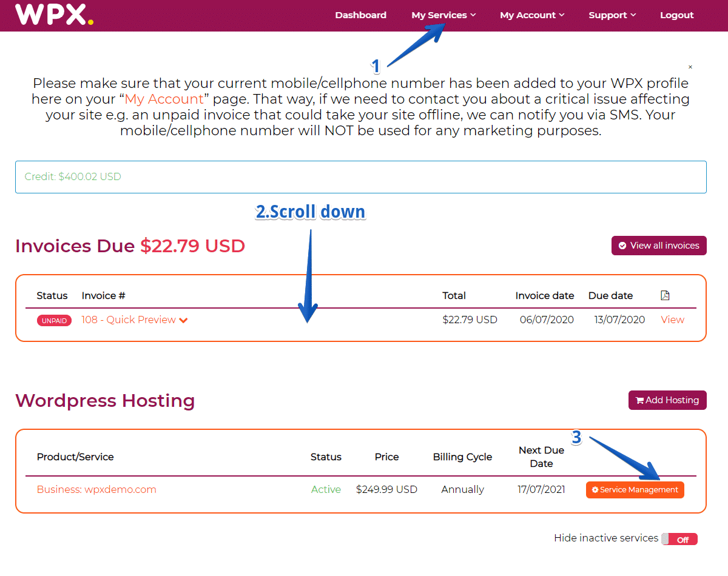Click the Active status of wpxdemo.com
The image size is (728, 576).
pos(326,489)
